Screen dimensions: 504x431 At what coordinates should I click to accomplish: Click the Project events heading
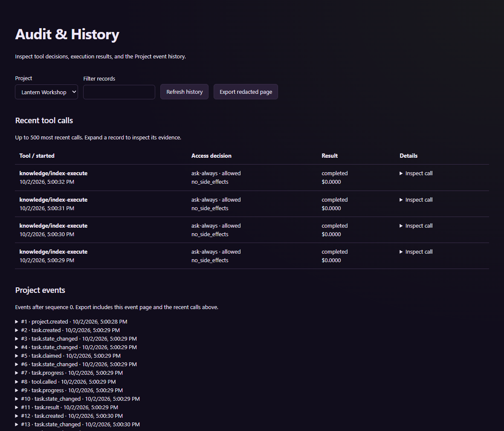coord(40,290)
